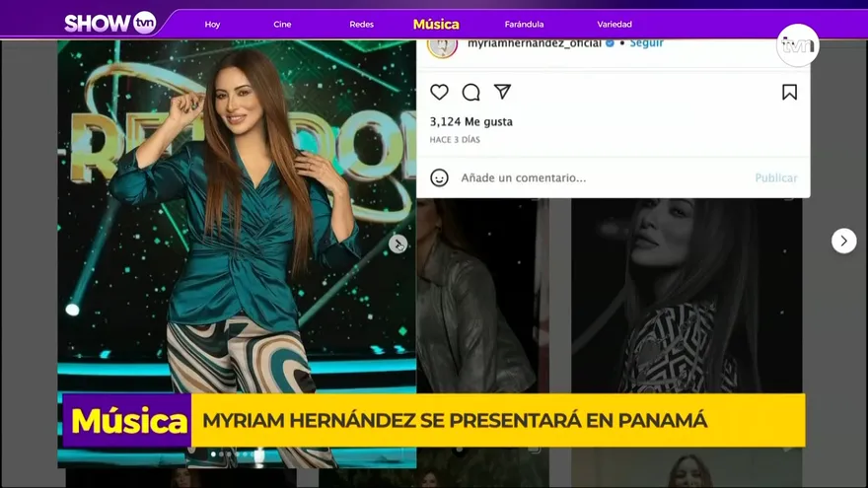The width and height of the screenshot is (868, 488).
Task: Open the myriamhernandez_oficial profile avatar
Action: tap(442, 46)
